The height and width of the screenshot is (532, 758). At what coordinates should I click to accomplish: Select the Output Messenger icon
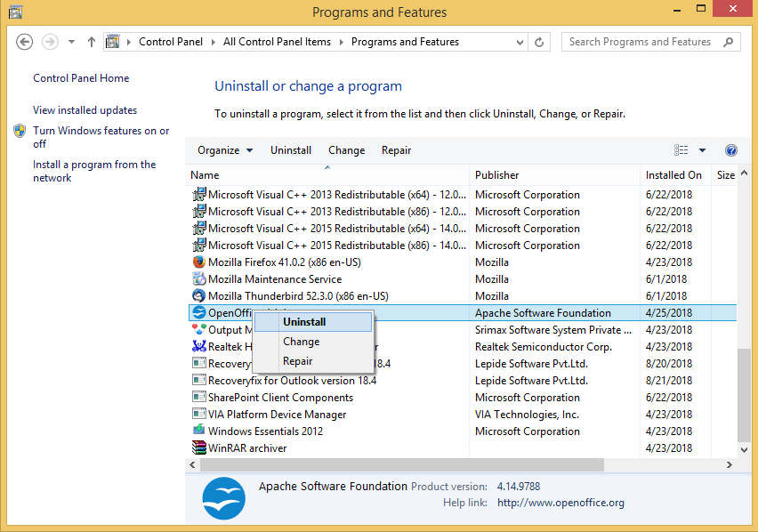[x=198, y=329]
